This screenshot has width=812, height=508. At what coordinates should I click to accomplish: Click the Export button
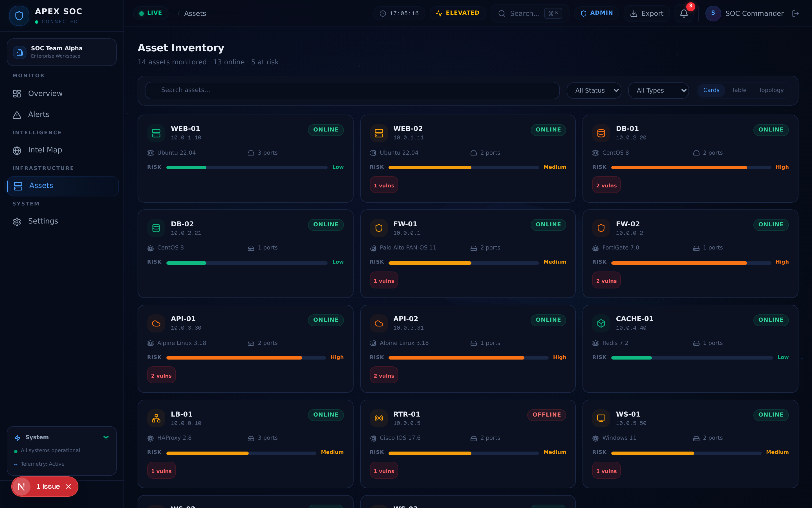[x=646, y=14]
